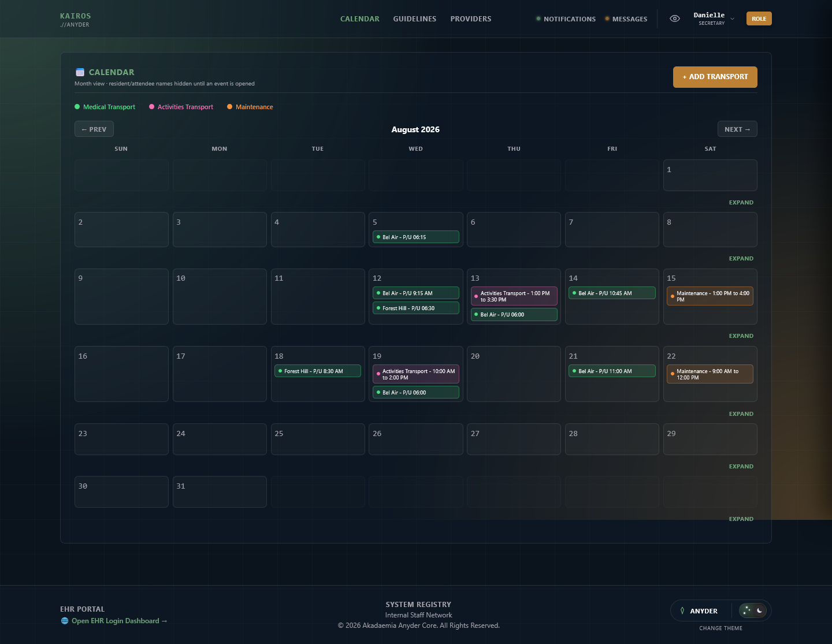Expand the week of August 2–8
This screenshot has width=832, height=644.
click(x=741, y=259)
